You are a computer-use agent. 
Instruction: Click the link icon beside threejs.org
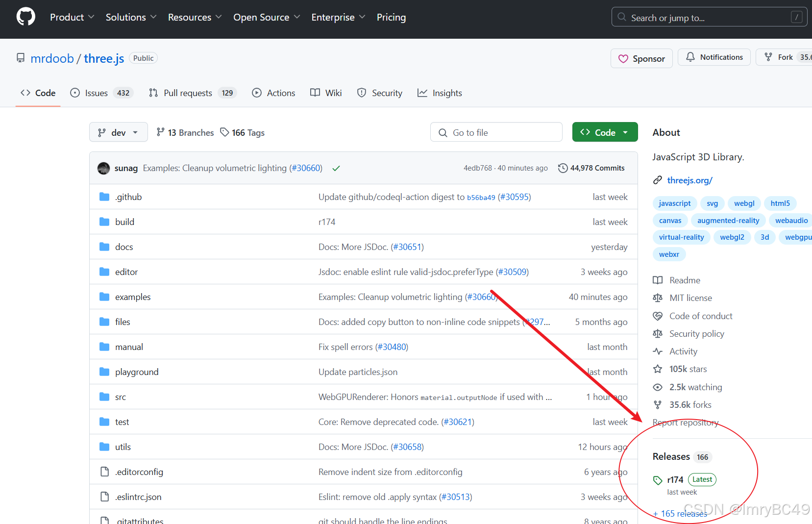tap(658, 180)
